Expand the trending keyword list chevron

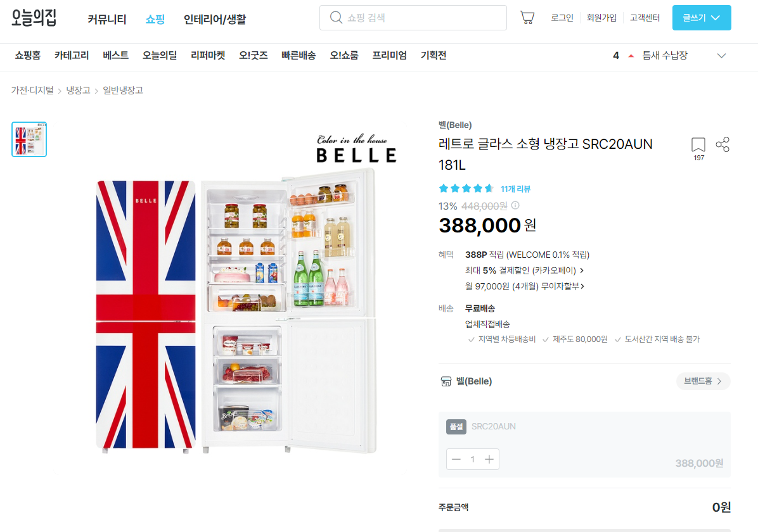click(x=721, y=56)
